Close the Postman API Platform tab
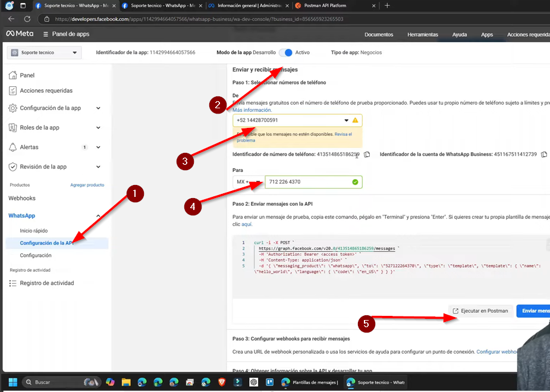550x392 pixels. [x=373, y=5]
